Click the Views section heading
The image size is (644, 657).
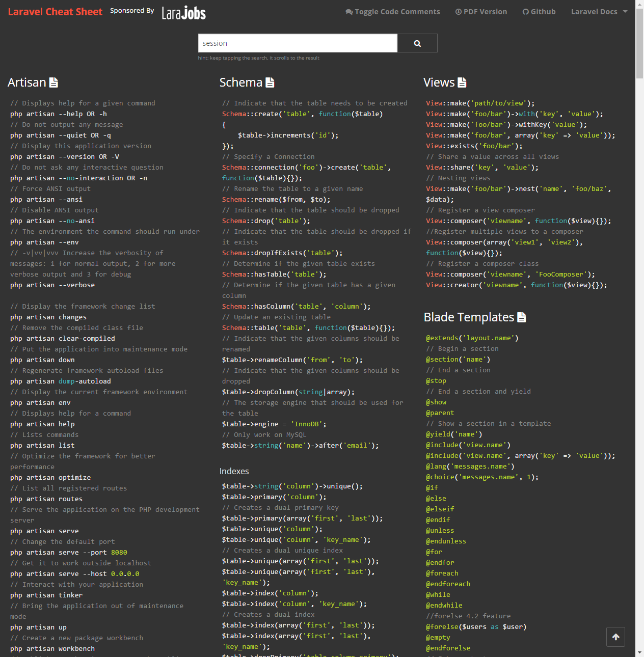click(x=439, y=83)
